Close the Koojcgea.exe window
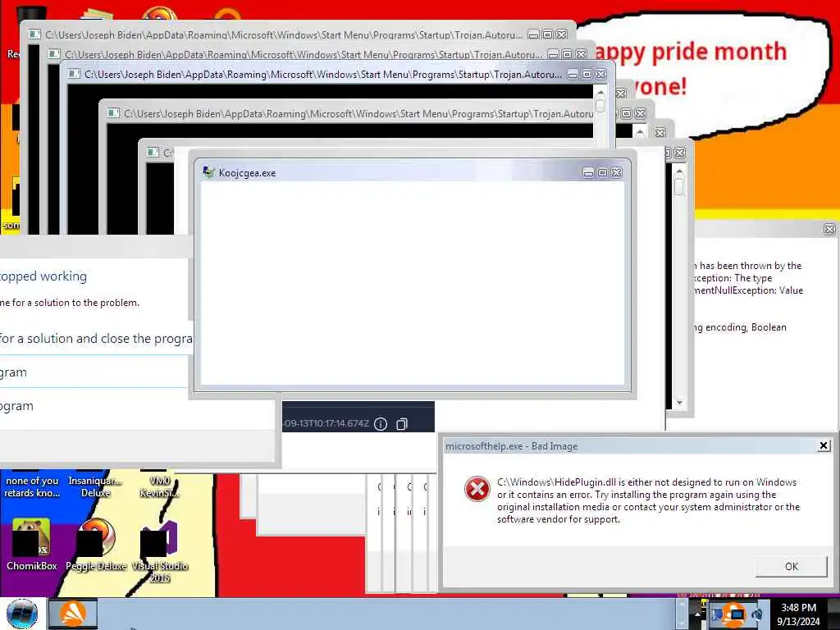840x630 pixels. click(x=617, y=172)
